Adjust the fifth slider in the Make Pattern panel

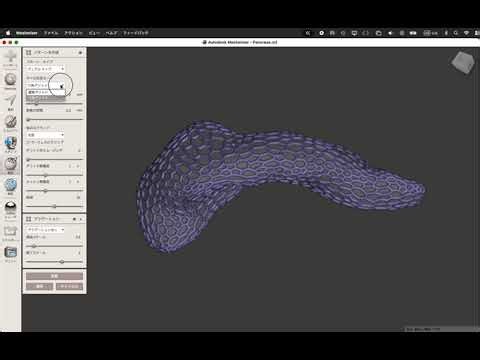click(54, 191)
